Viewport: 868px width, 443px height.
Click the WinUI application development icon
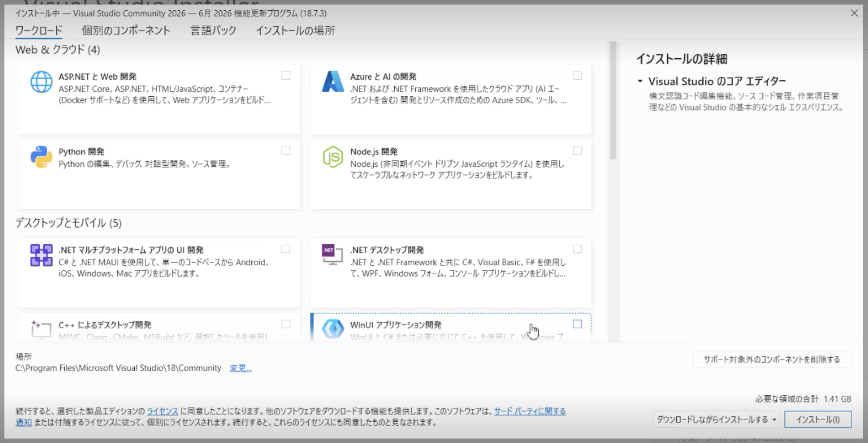click(333, 330)
